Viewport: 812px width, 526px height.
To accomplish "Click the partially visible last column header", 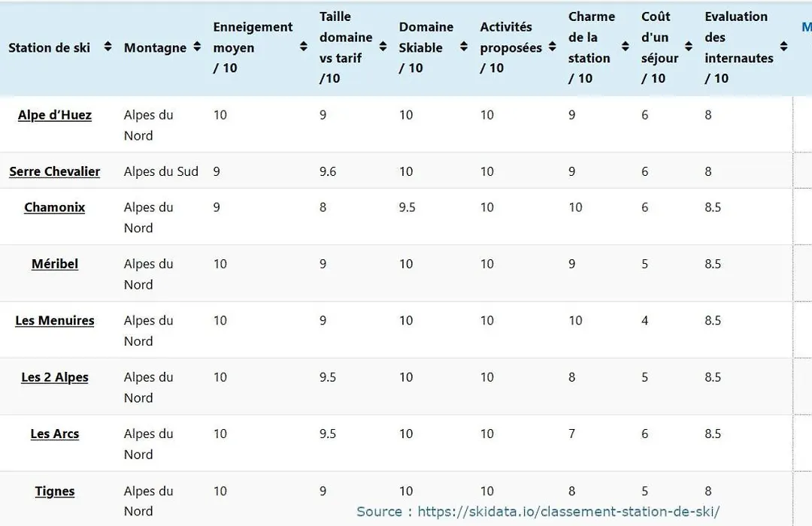I will click(x=806, y=27).
